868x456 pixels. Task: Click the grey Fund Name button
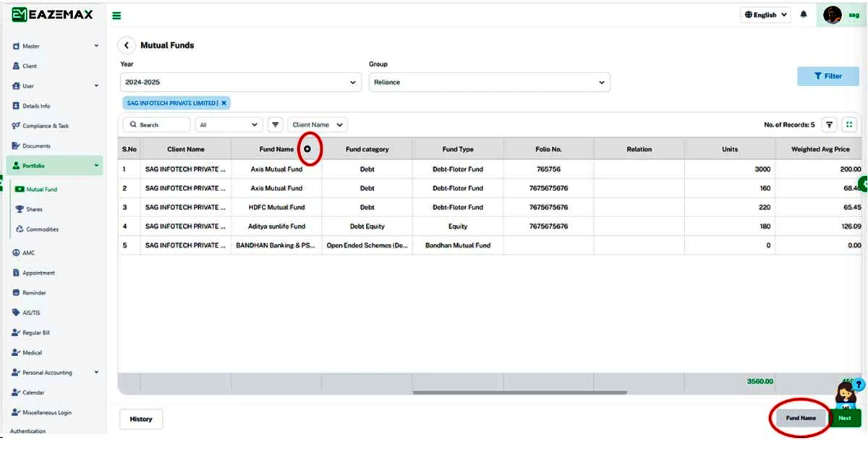pos(801,418)
